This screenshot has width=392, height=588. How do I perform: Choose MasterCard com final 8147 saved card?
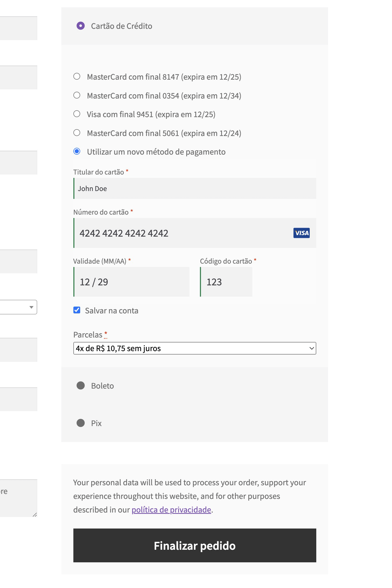pos(77,77)
